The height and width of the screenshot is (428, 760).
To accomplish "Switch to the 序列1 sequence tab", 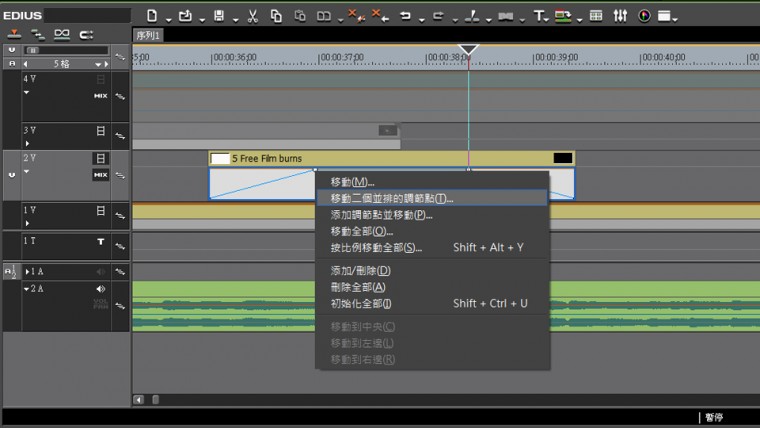I will tap(149, 35).
